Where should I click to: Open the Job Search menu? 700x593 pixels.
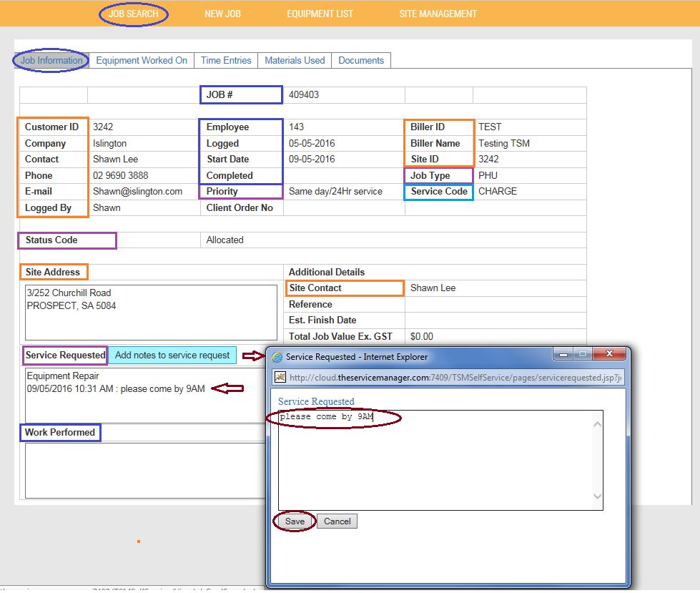tap(134, 14)
